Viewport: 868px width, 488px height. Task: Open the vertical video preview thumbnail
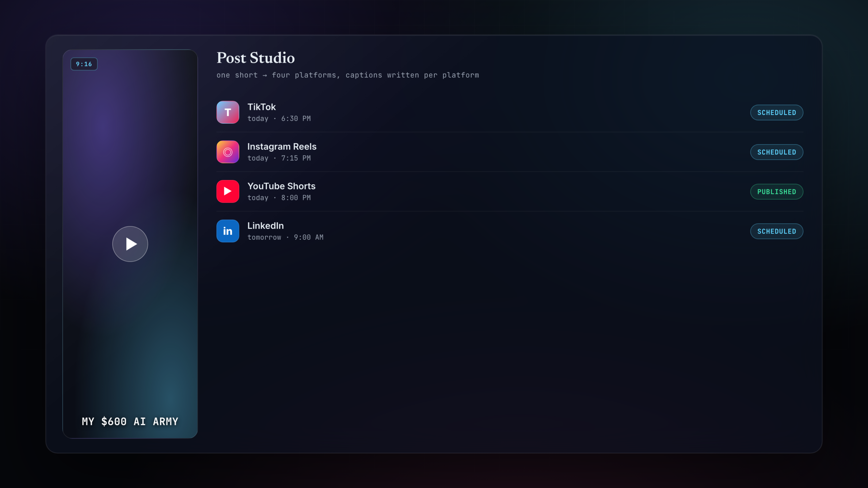coord(130,244)
